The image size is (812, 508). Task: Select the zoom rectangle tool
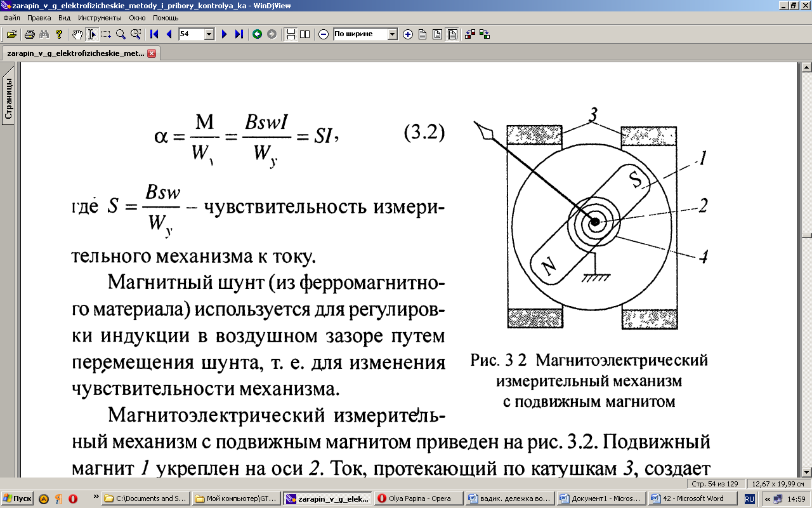point(135,34)
